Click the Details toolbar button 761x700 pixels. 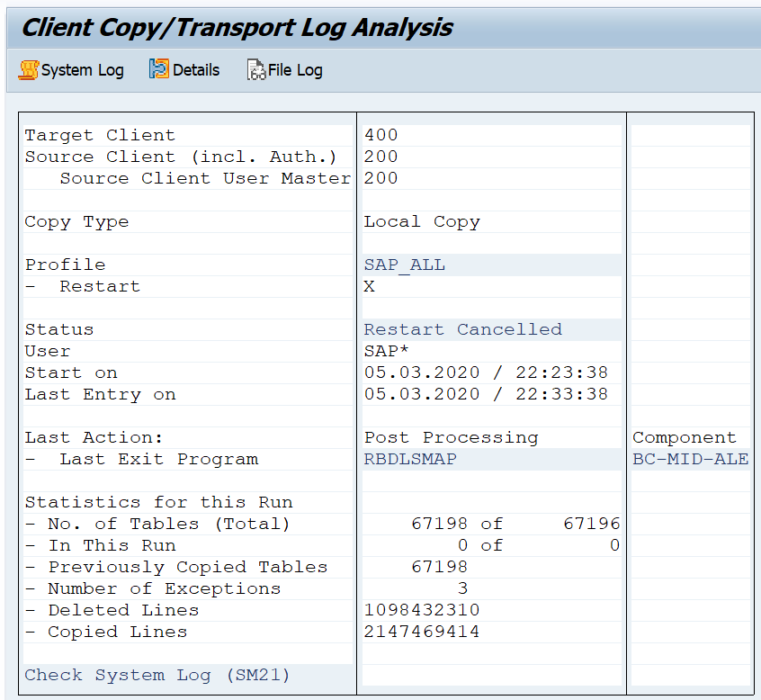pyautogui.click(x=184, y=70)
